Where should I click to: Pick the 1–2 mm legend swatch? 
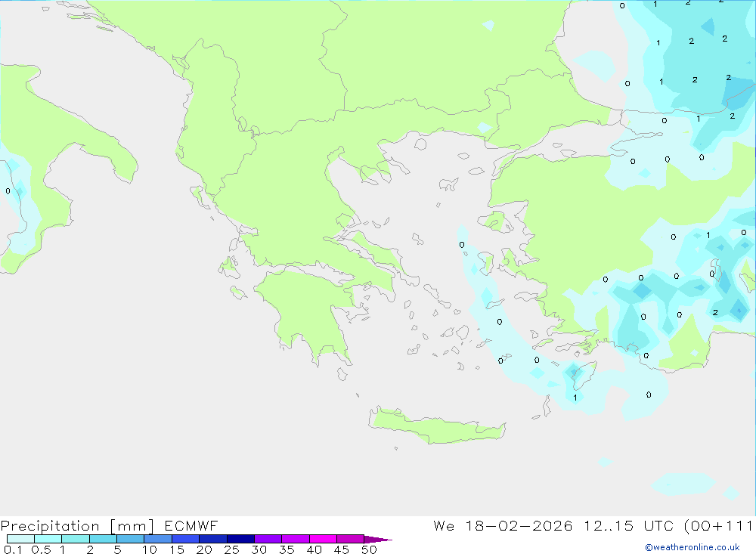[76, 539]
